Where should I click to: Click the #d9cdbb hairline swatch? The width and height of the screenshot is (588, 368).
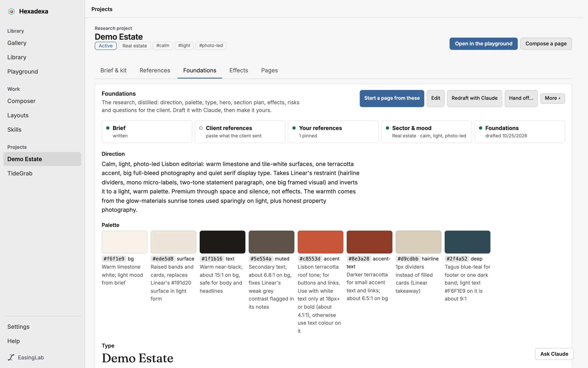click(x=418, y=242)
